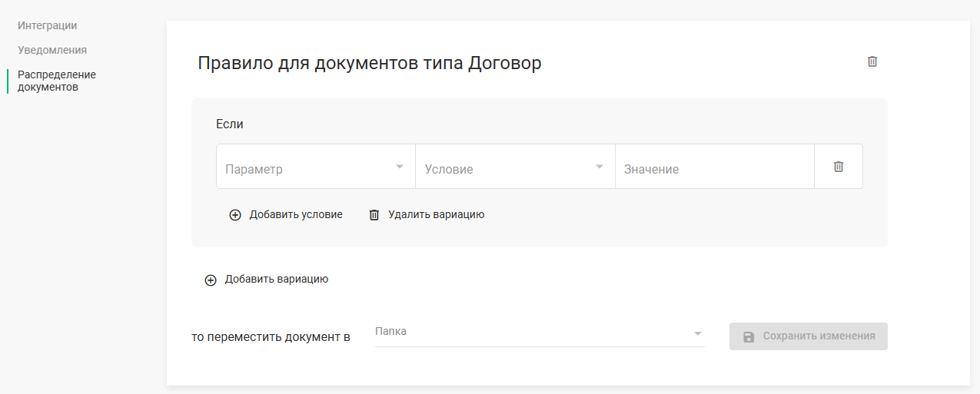Click floppy disk icon on save button
Viewport: 980px width, 394px height.
click(x=749, y=336)
